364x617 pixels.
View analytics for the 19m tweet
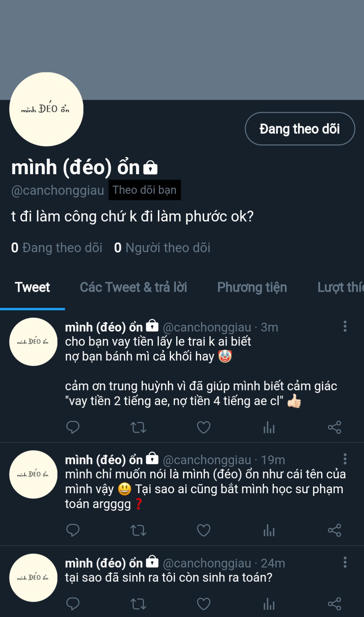pyautogui.click(x=269, y=530)
